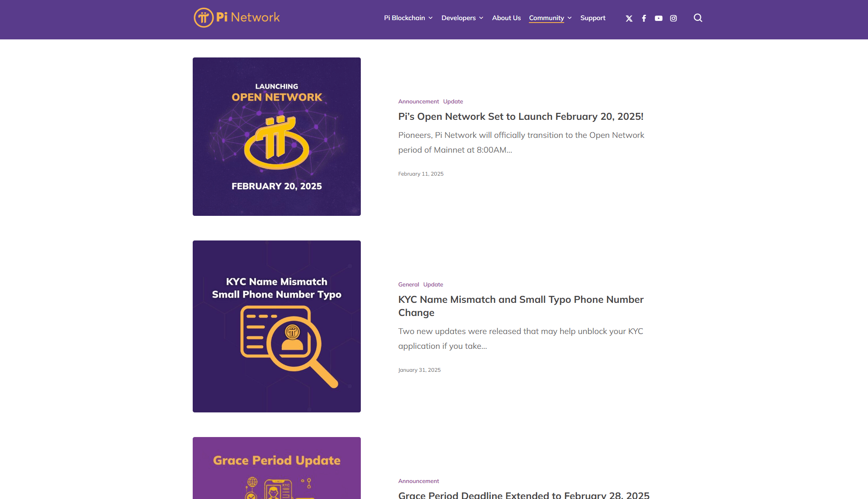
Task: Open Pi's Open Network Launch article
Action: [520, 117]
